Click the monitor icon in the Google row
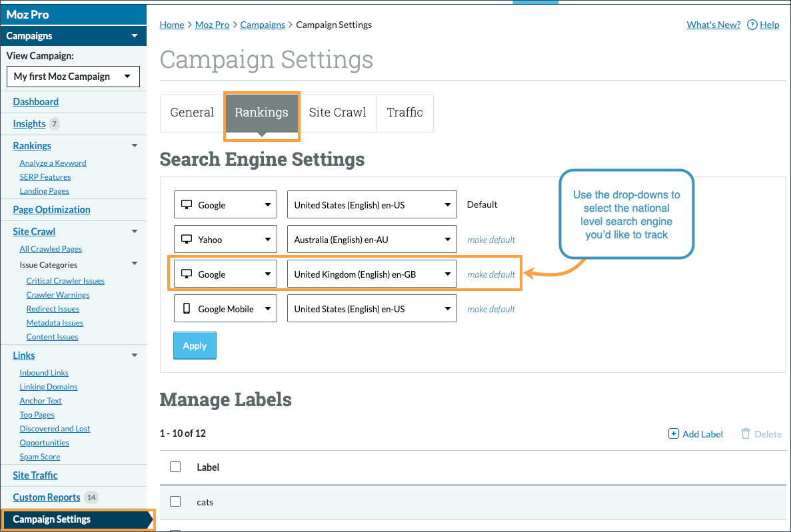 click(x=187, y=204)
